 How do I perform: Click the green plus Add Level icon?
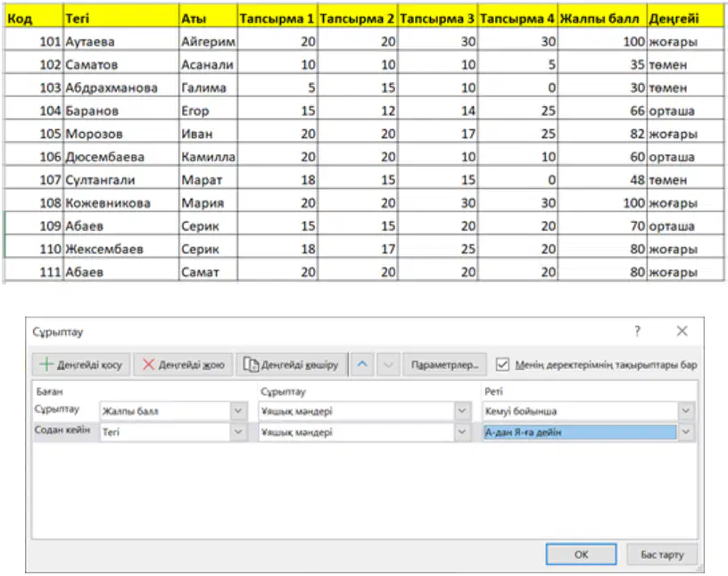(46, 365)
